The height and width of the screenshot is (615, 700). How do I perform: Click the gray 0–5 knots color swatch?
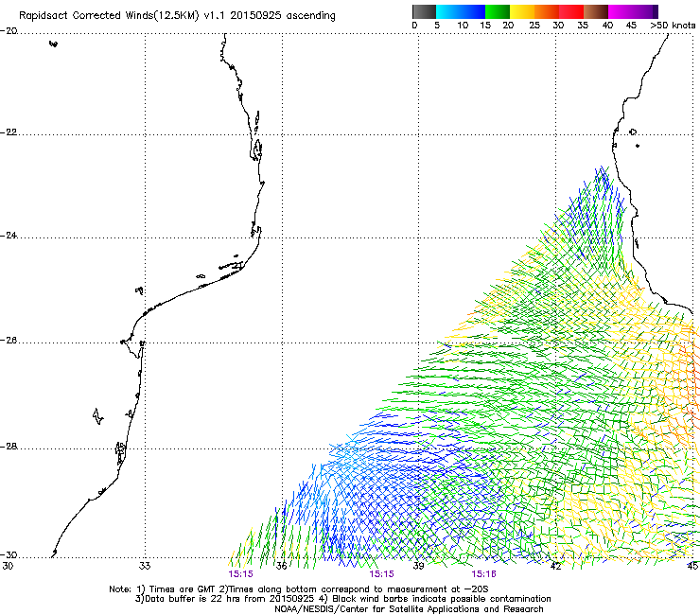[424, 11]
